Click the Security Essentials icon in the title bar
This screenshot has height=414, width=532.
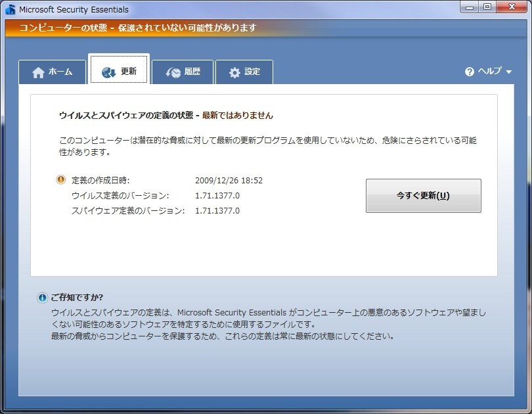point(9,7)
